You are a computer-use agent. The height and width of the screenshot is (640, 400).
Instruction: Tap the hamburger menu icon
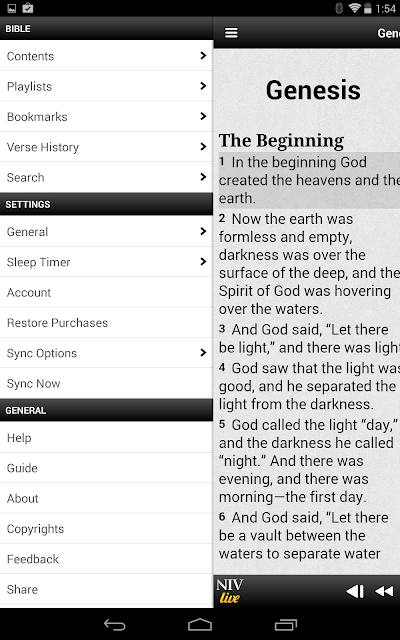click(x=231, y=33)
